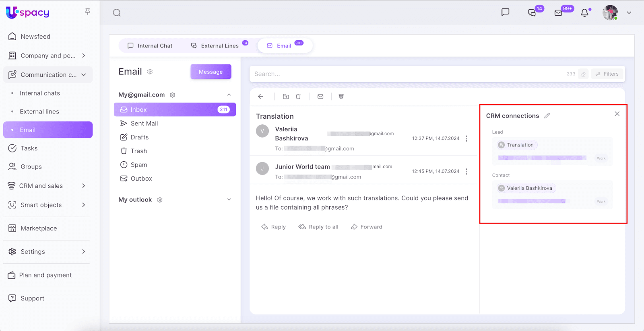This screenshot has width=644, height=331.
Task: Click the purple Message button
Action: [211, 72]
